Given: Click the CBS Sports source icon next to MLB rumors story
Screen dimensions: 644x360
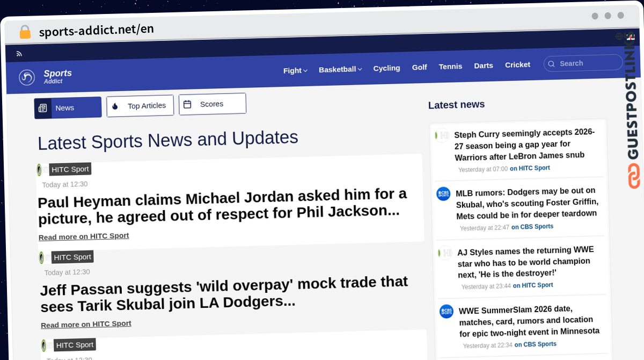Looking at the screenshot, I should (x=444, y=194).
